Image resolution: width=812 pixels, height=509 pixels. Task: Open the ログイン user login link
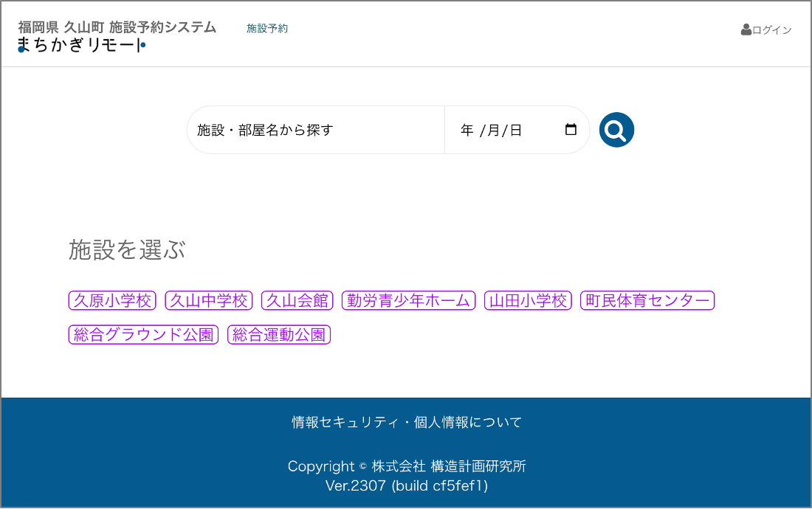766,30
